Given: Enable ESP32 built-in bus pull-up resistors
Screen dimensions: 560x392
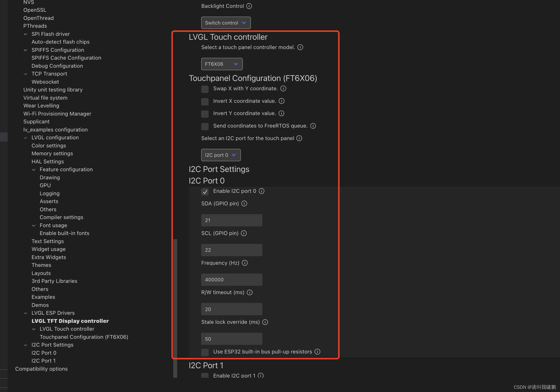Looking at the screenshot, I should tap(205, 352).
